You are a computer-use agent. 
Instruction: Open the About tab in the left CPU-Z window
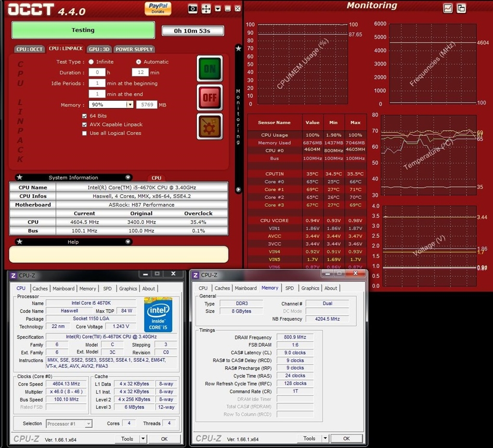tap(148, 289)
